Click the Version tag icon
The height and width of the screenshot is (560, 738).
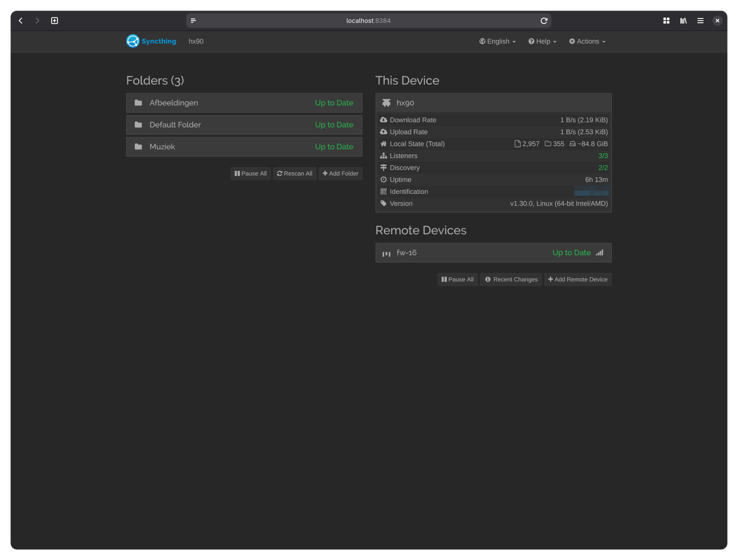click(x=383, y=204)
